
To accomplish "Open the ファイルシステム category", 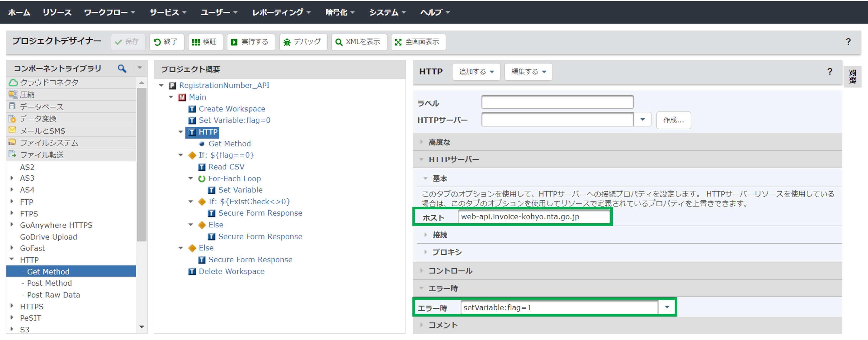I will (71, 143).
